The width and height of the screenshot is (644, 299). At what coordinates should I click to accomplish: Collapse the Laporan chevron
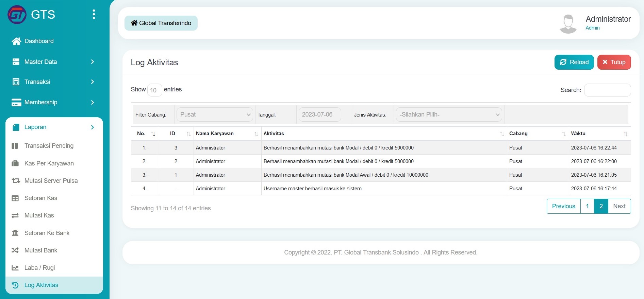92,127
